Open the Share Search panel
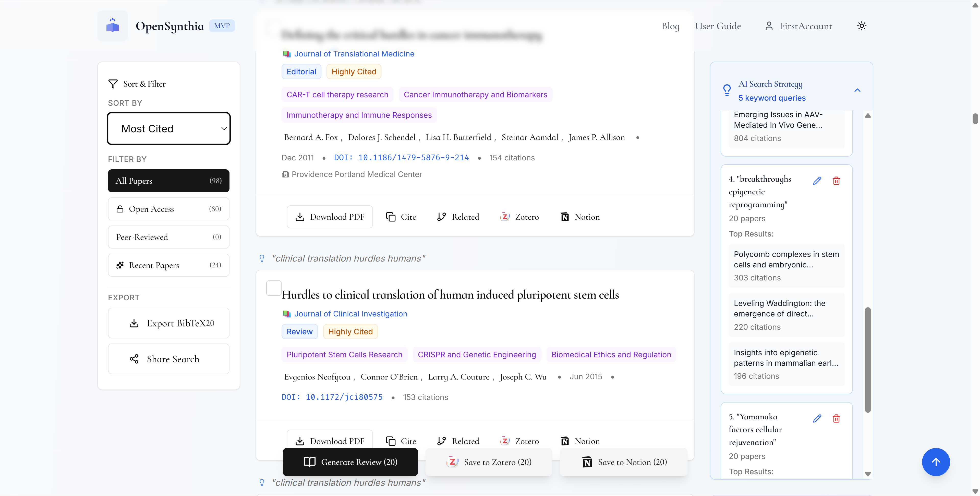Screen dimensions: 980x496 [x=168, y=359]
